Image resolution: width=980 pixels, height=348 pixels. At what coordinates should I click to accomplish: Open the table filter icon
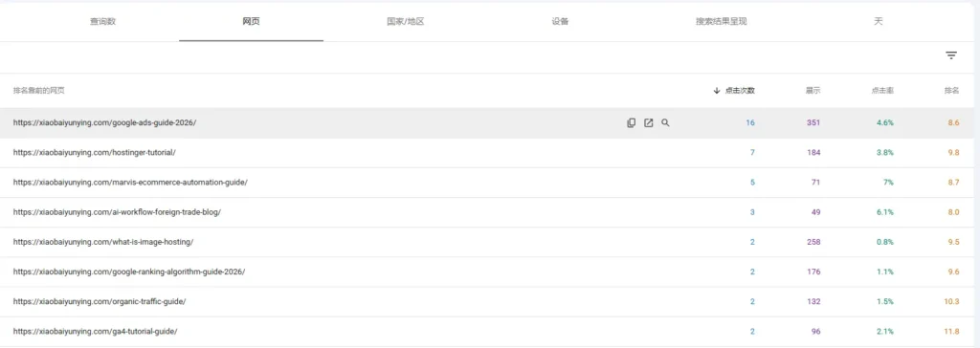click(x=951, y=55)
